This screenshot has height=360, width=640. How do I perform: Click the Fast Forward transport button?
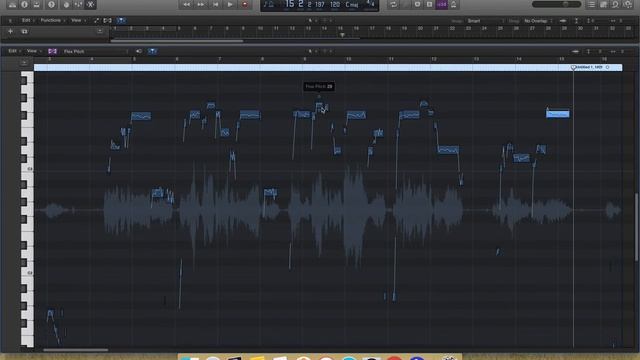201,4
